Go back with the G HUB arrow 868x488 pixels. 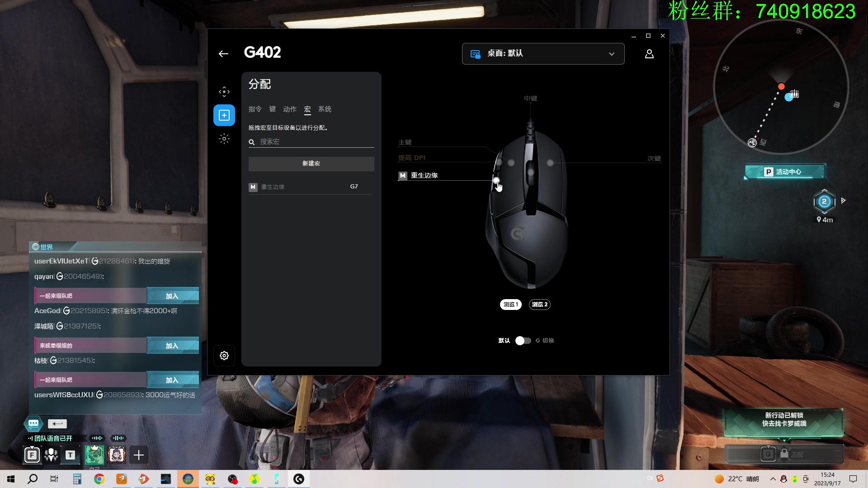click(x=223, y=54)
